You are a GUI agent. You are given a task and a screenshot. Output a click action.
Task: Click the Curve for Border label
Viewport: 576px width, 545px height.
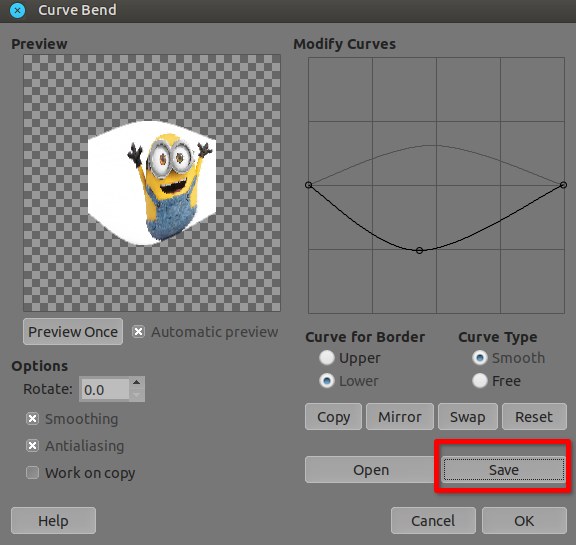point(365,337)
